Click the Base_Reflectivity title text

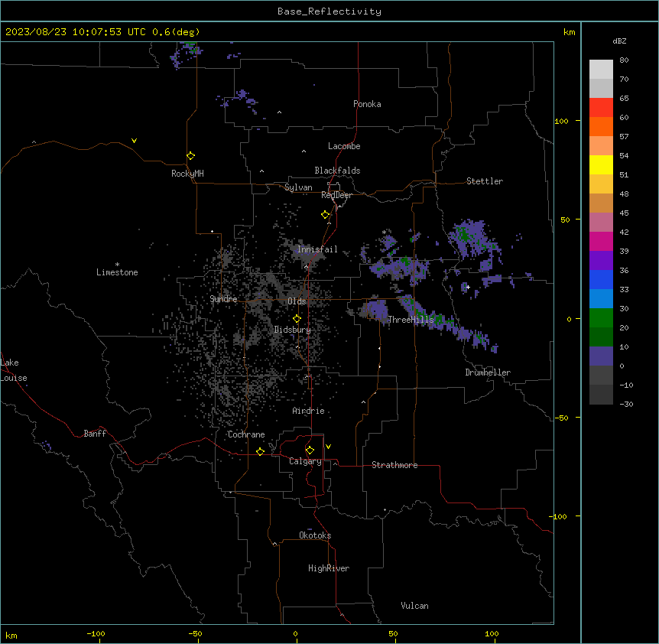click(329, 11)
